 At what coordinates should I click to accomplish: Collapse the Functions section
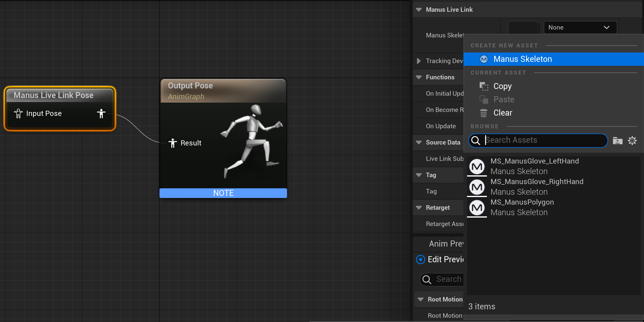pyautogui.click(x=419, y=77)
